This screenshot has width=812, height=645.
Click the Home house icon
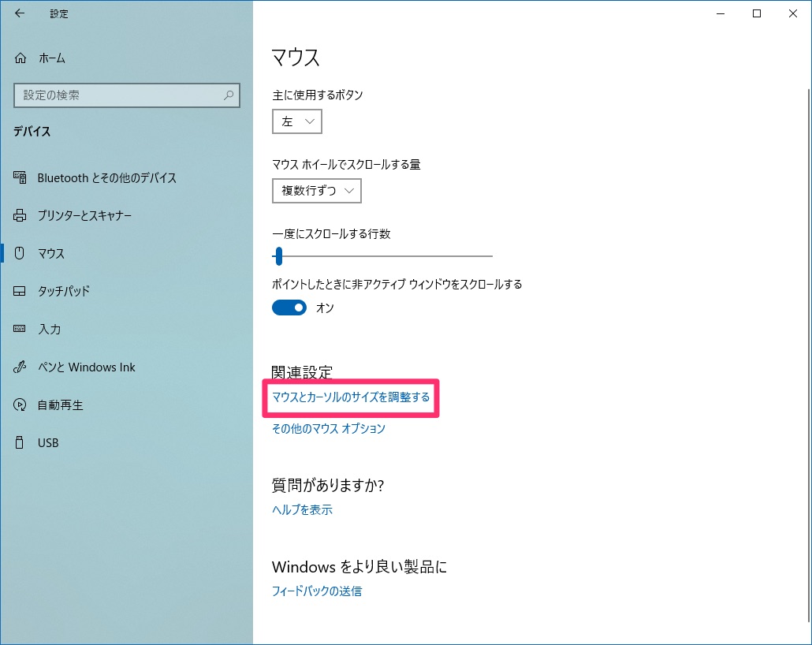click(20, 58)
